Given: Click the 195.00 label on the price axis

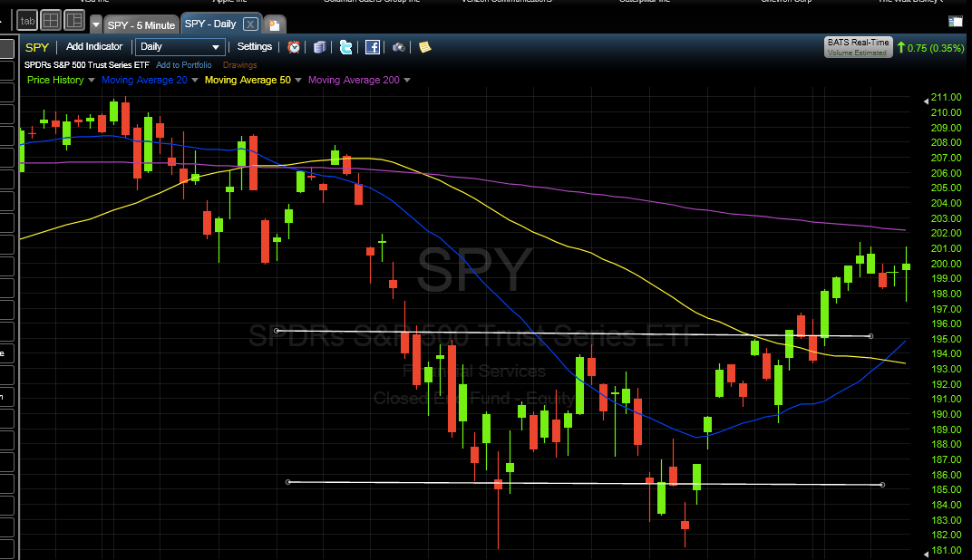Looking at the screenshot, I should 947,339.
